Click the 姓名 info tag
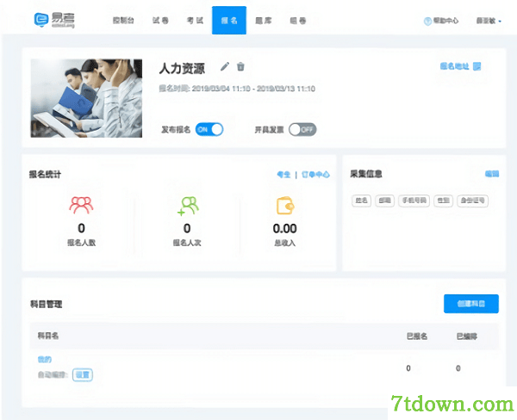 pyautogui.click(x=361, y=201)
